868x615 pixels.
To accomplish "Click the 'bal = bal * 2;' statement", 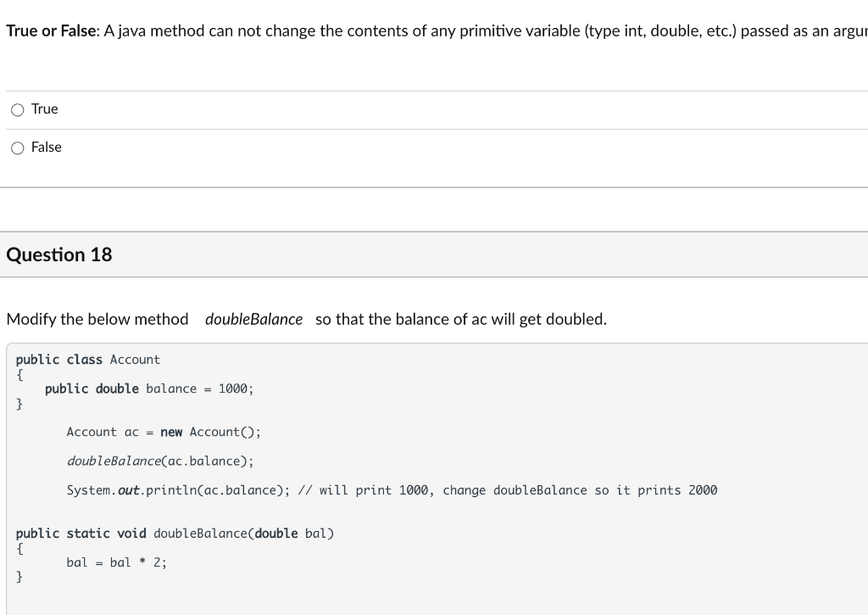I will pyautogui.click(x=117, y=562).
